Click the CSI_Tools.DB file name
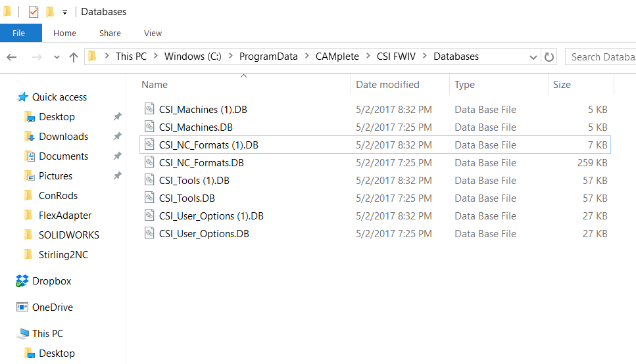 (x=187, y=198)
